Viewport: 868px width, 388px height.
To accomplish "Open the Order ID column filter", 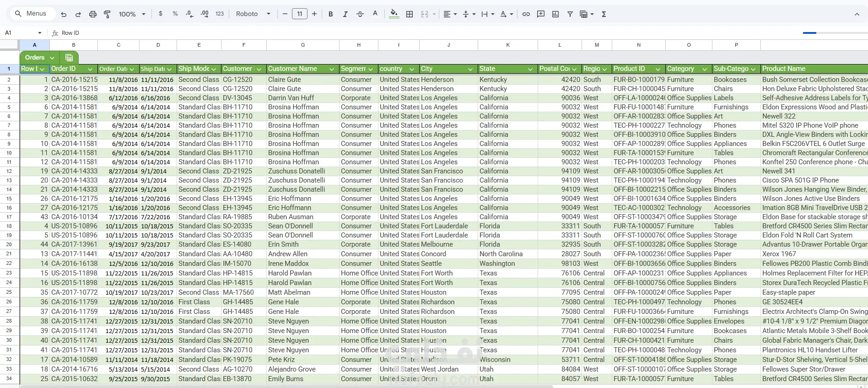I will (90, 69).
